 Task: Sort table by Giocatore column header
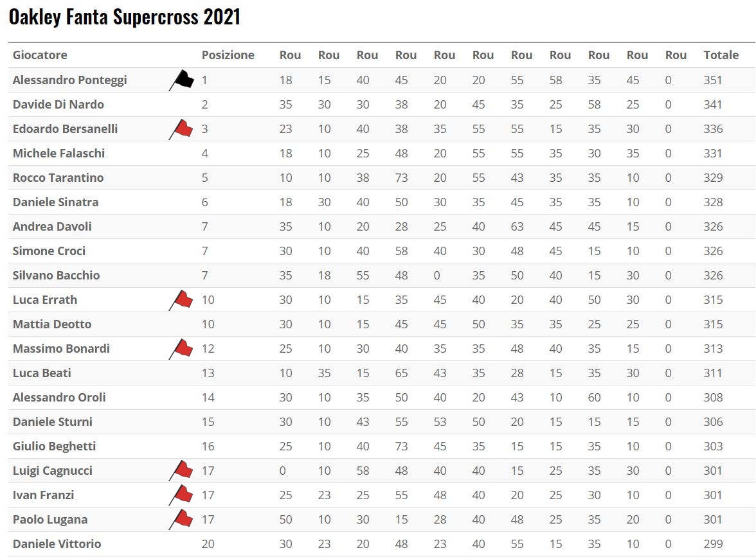[x=40, y=55]
